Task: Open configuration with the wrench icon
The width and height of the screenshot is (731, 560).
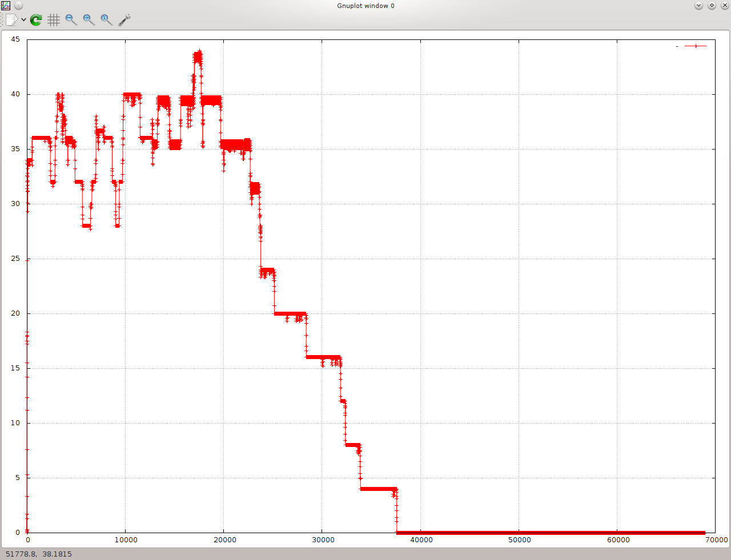Action: pos(124,20)
